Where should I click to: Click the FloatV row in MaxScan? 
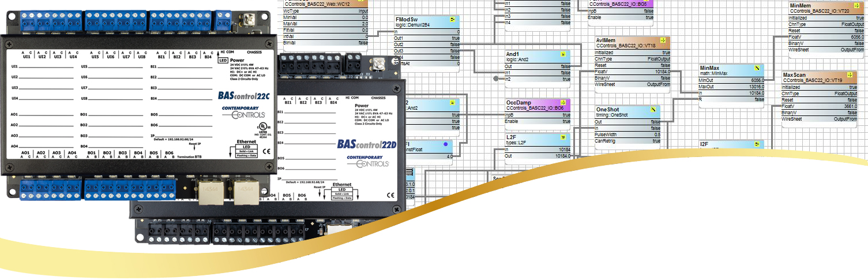[x=819, y=106]
